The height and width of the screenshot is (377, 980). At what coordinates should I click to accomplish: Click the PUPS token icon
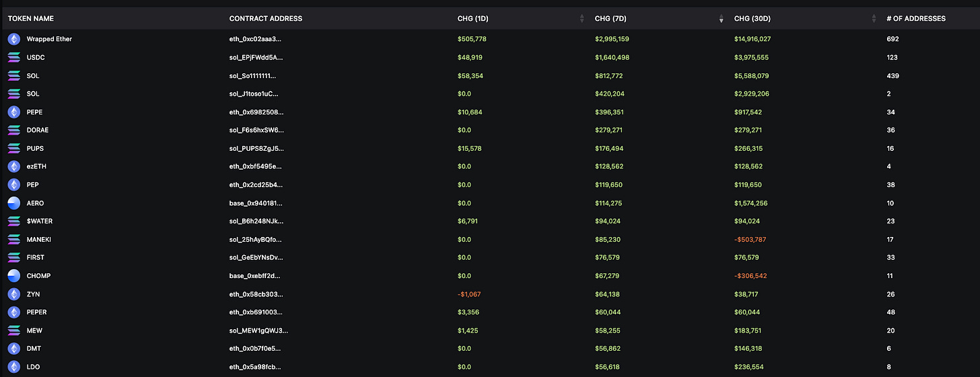14,148
